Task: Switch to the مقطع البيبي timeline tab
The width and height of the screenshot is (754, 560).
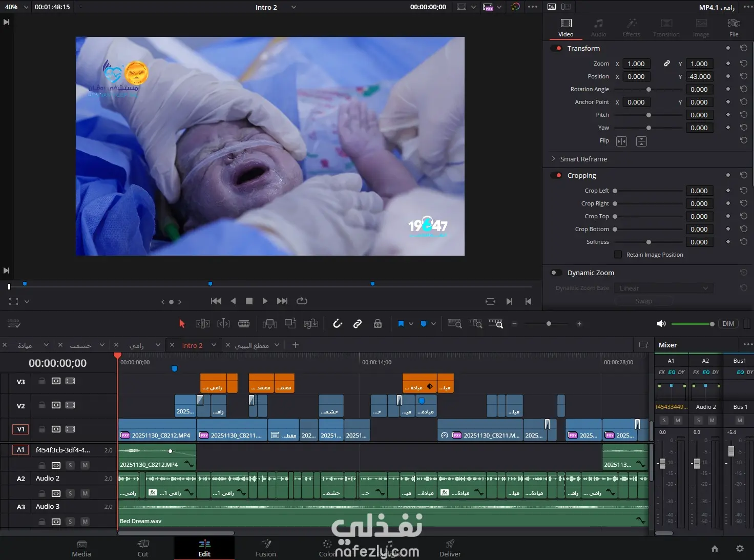Action: [x=252, y=345]
